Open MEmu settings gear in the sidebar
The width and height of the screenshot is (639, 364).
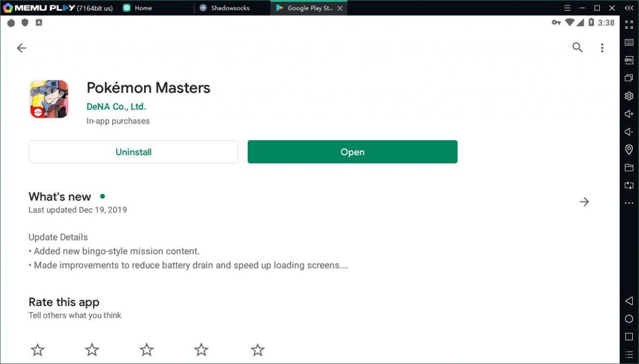click(629, 96)
